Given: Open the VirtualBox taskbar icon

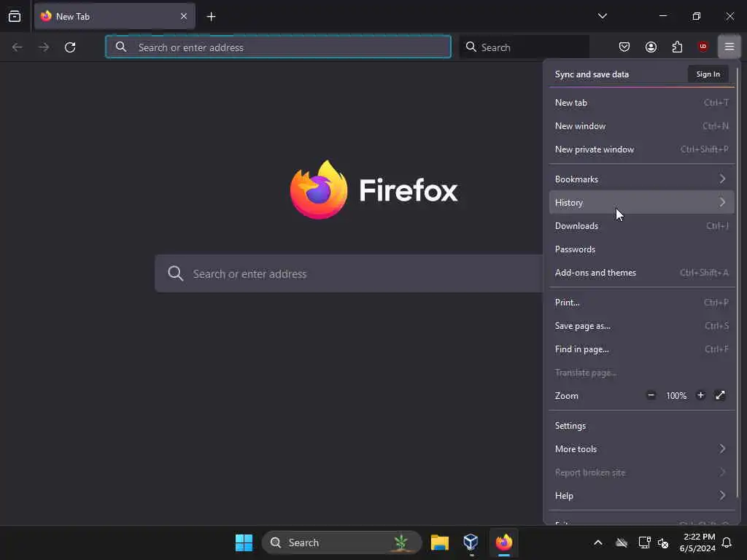Looking at the screenshot, I should coord(471,542).
